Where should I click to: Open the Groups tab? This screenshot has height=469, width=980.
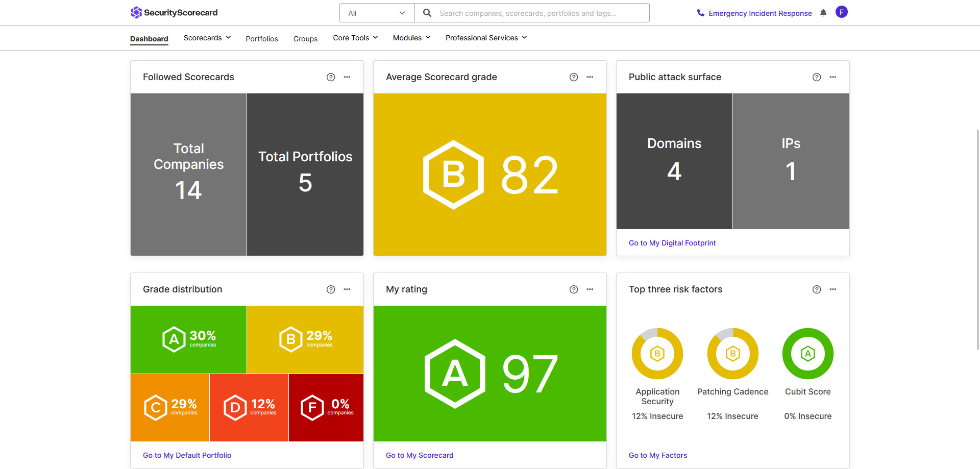pyautogui.click(x=305, y=39)
